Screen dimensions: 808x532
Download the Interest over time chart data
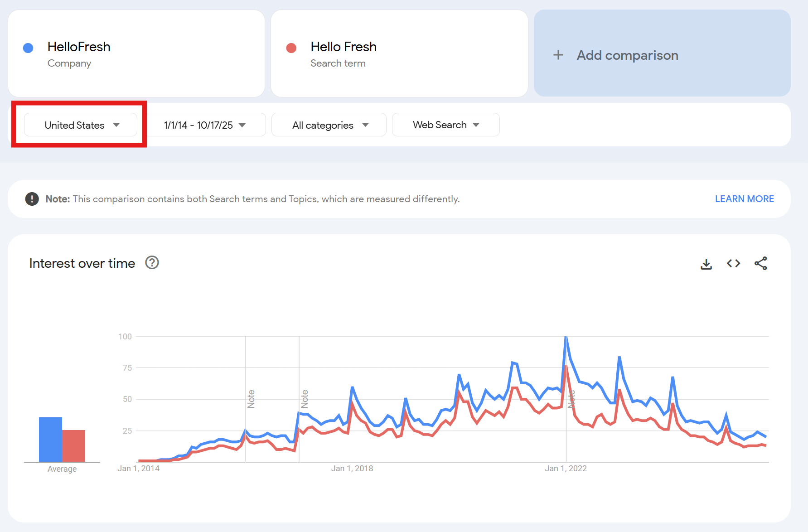point(706,264)
